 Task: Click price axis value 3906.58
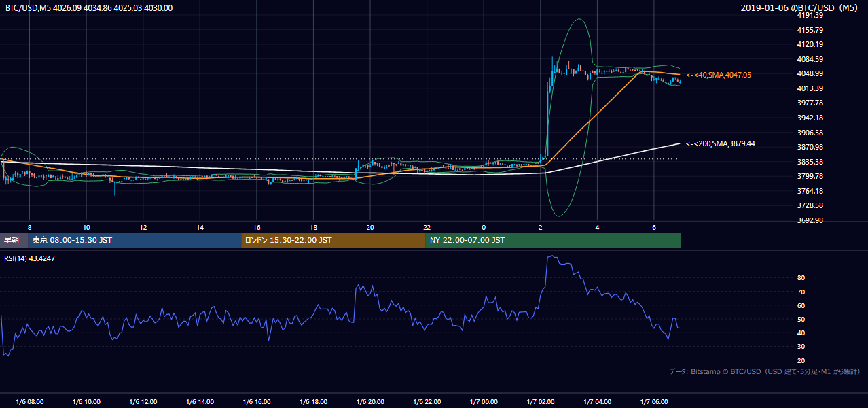(810, 133)
